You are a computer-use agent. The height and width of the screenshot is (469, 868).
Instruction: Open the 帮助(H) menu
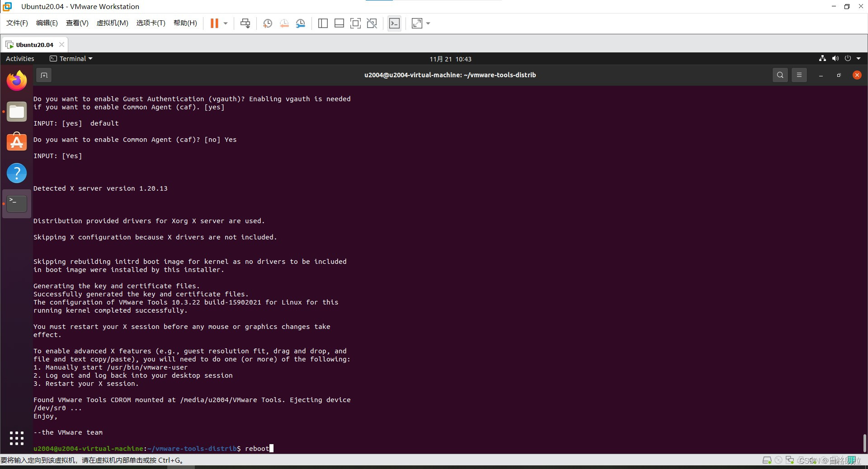point(185,23)
